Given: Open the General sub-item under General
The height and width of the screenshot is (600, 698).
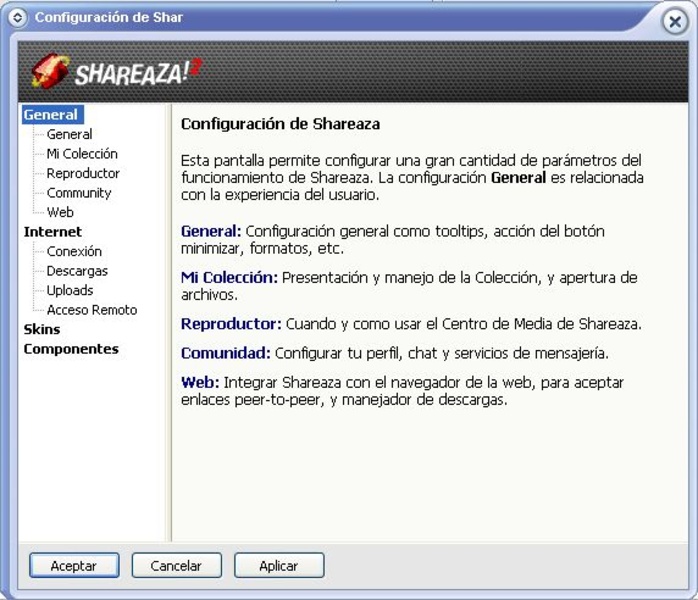Looking at the screenshot, I should pos(69,134).
